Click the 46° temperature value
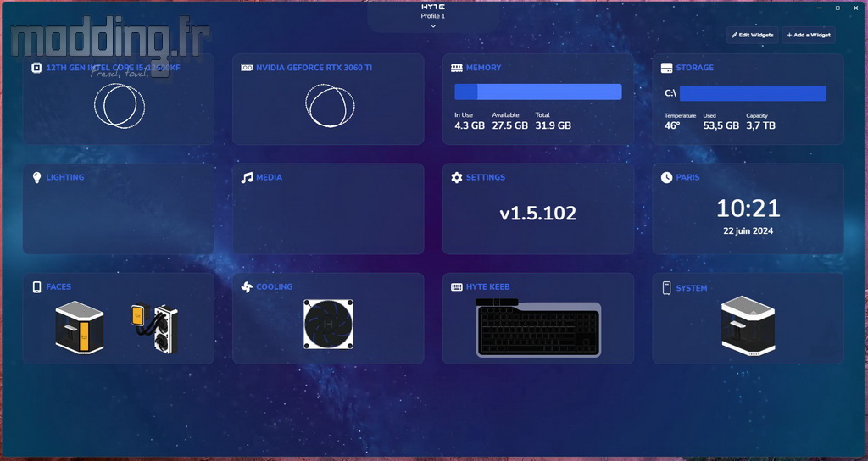This screenshot has width=868, height=461. (x=672, y=125)
